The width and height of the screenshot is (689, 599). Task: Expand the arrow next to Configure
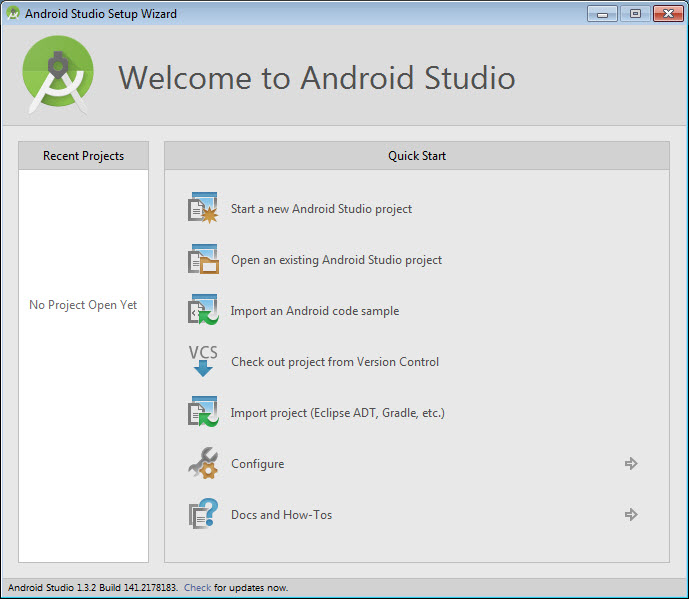(x=631, y=463)
